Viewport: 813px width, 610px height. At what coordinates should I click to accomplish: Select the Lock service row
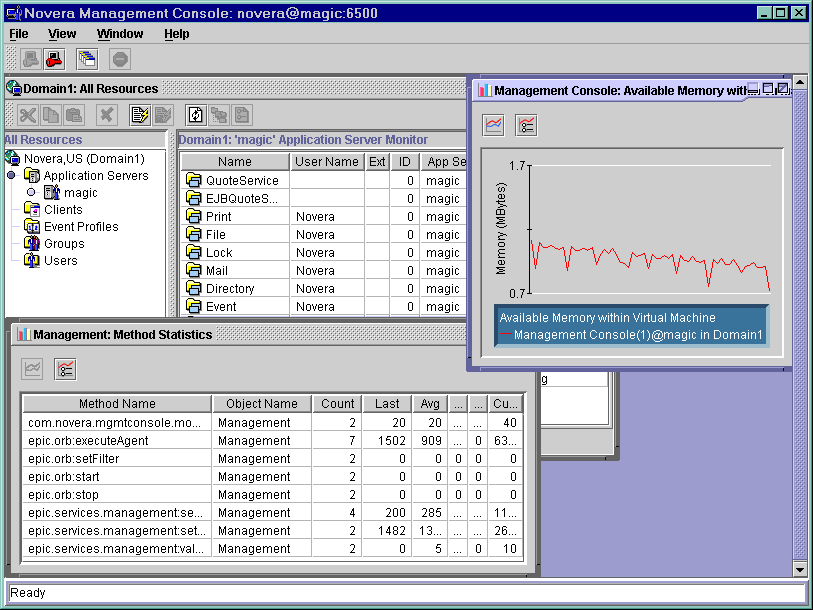tap(323, 253)
